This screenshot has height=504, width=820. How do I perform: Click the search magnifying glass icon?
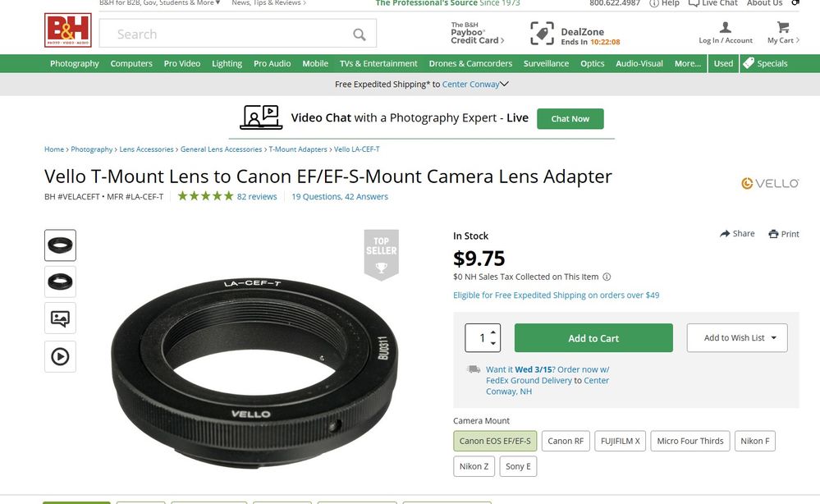click(x=359, y=34)
